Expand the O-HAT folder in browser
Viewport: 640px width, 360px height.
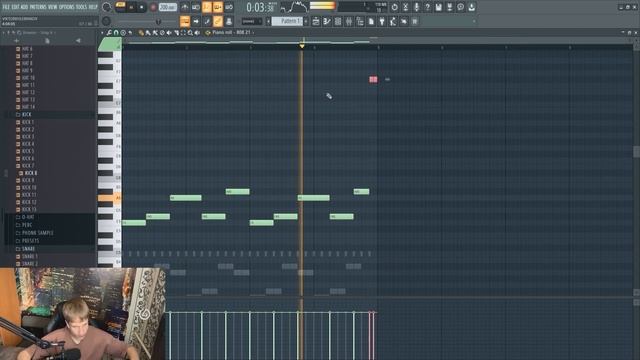(x=25, y=217)
